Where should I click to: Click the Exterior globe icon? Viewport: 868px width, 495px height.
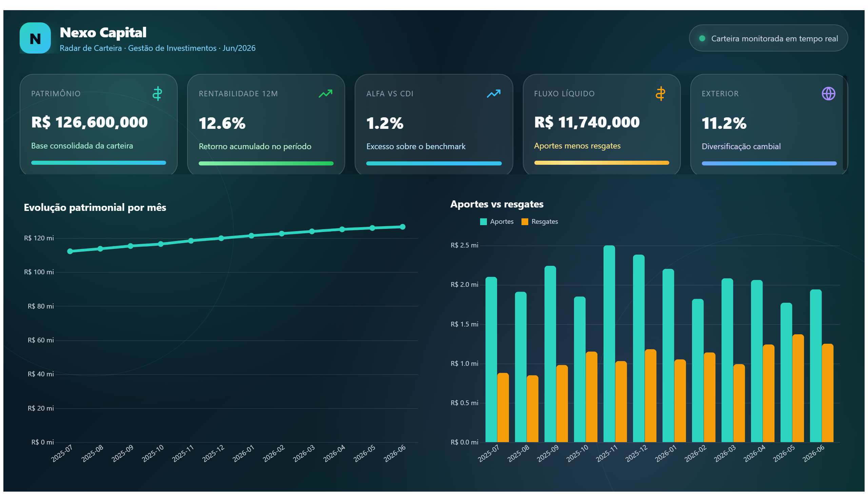click(828, 94)
